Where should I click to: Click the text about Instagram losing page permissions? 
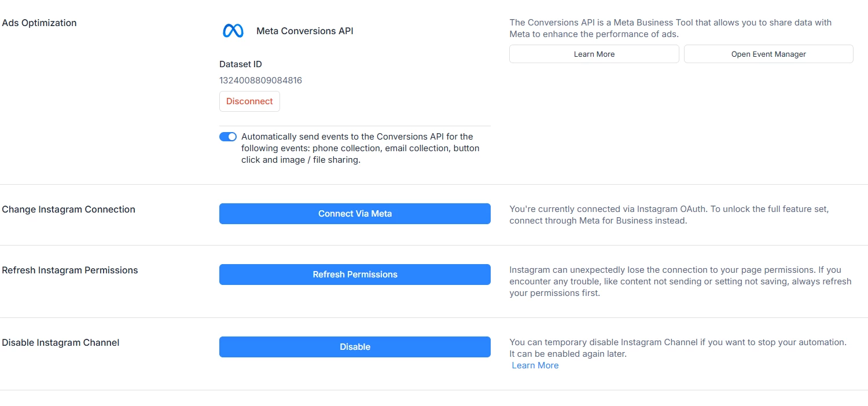680,281
